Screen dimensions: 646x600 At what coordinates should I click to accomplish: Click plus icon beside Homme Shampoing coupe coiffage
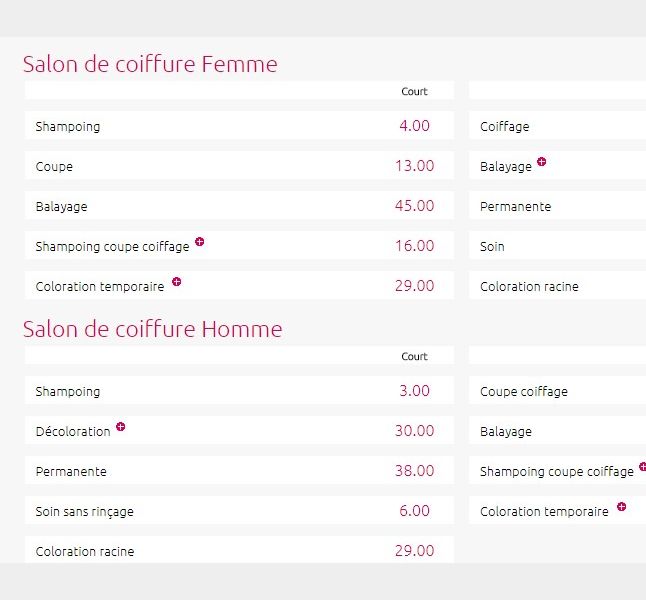click(642, 467)
